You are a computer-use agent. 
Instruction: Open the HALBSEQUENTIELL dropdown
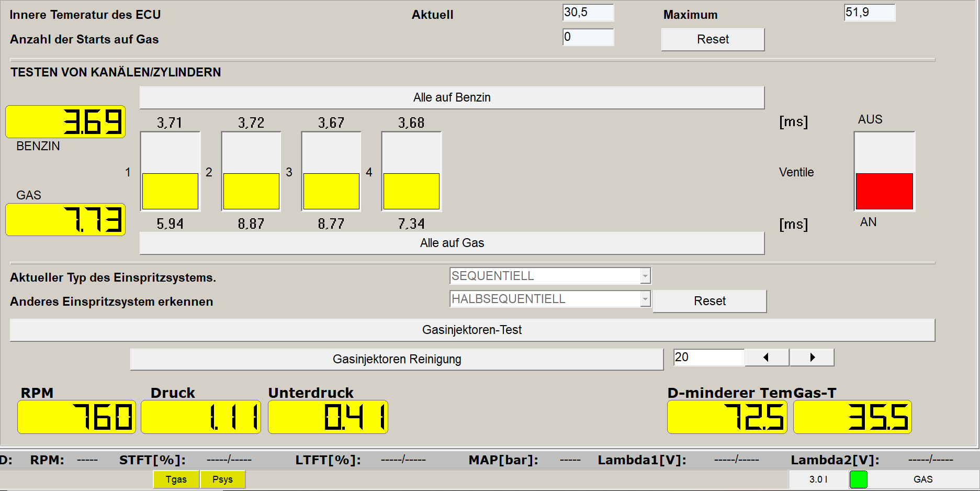click(550, 299)
